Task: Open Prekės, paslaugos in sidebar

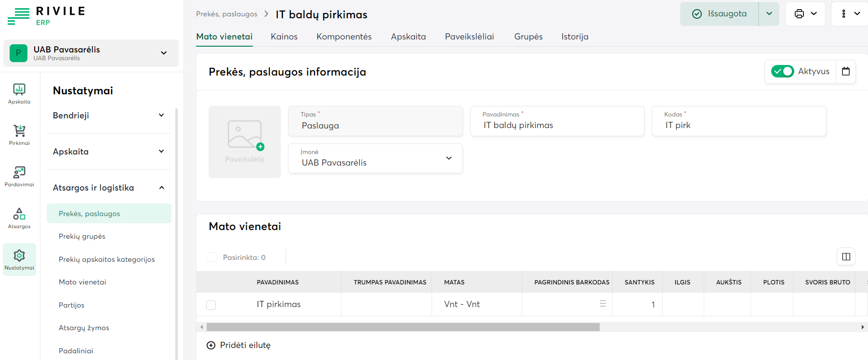Action: (109, 214)
